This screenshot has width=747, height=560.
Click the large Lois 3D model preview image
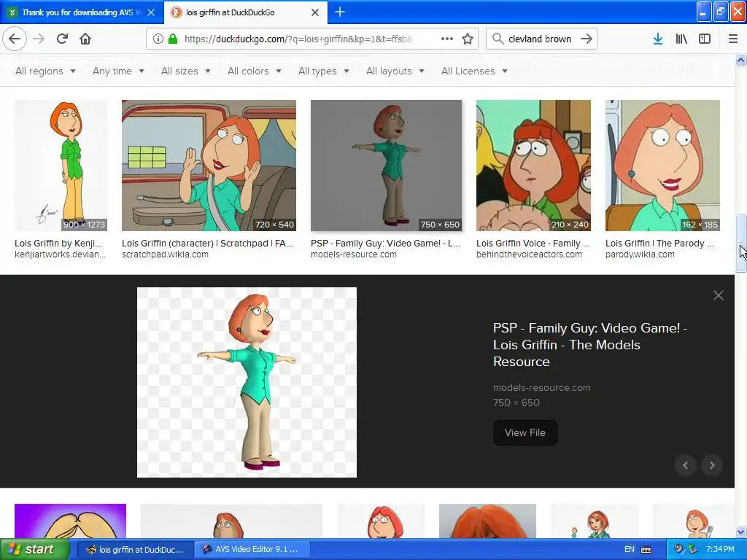click(x=247, y=382)
